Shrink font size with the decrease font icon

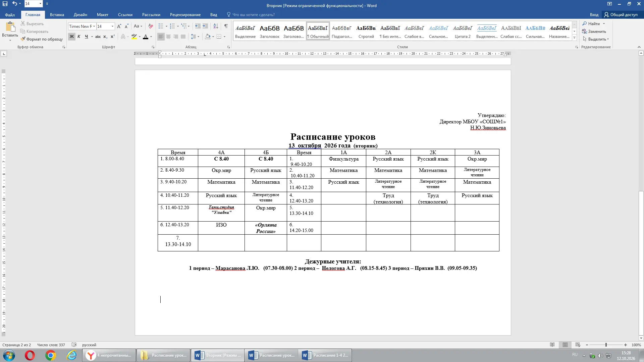[x=126, y=26]
